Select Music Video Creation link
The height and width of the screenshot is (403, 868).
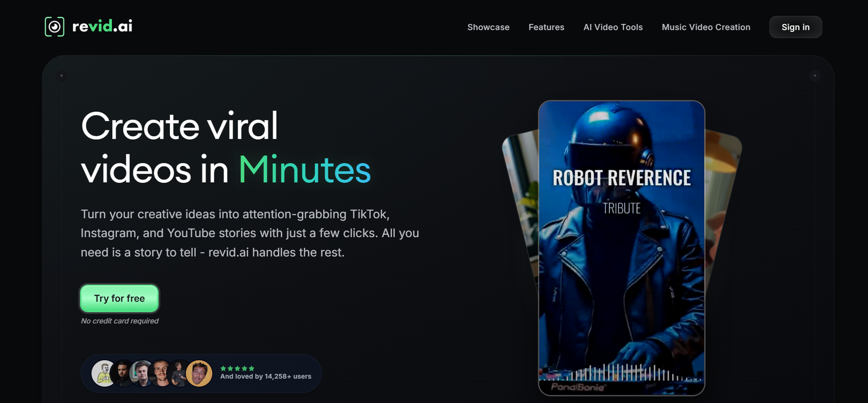pos(706,27)
